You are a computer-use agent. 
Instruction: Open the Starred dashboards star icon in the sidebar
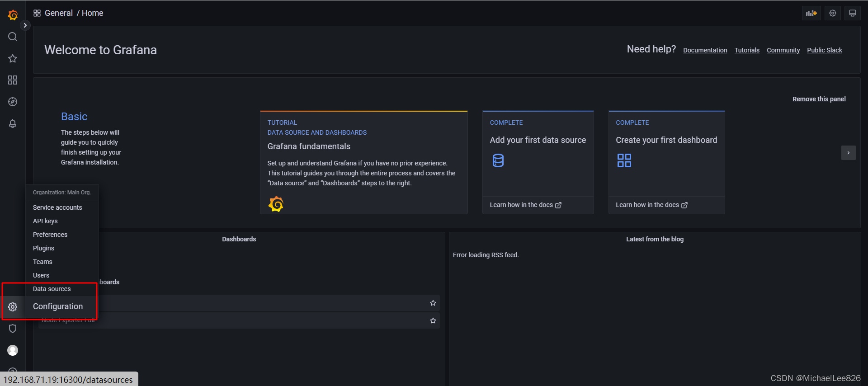click(13, 58)
